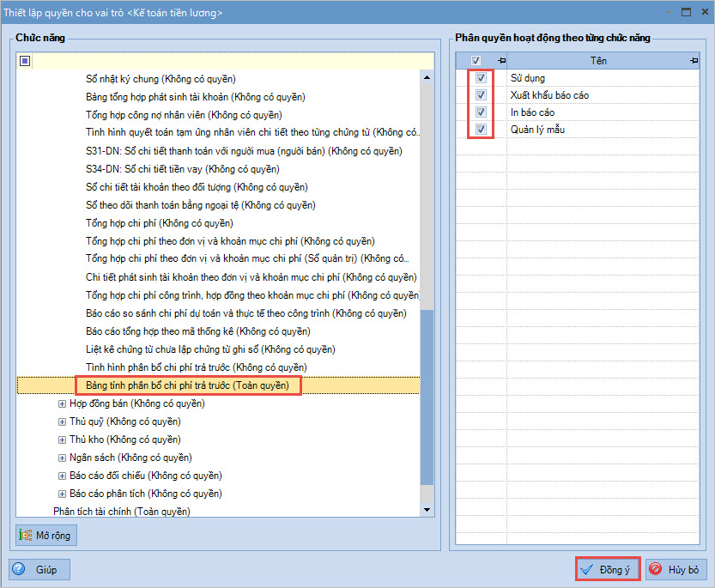Toggle the Xuất khẩu báo cáo checkbox
This screenshot has width=715, height=588.
[x=481, y=95]
